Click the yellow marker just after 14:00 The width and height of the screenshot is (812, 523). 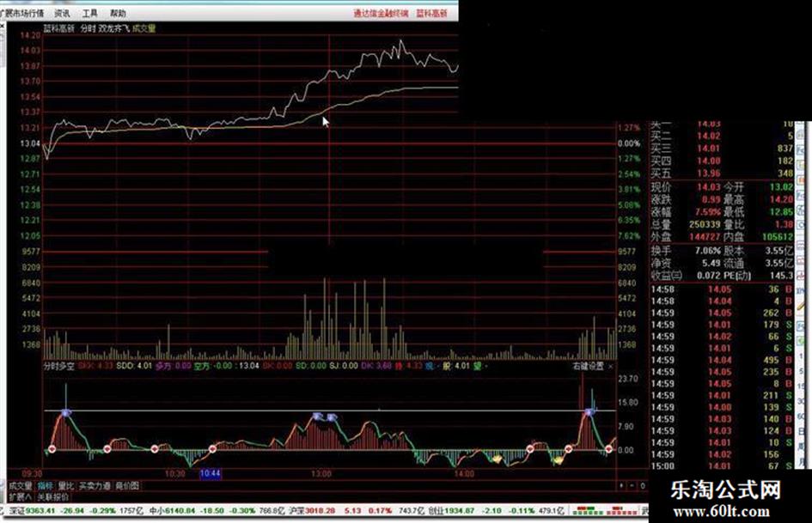(497, 459)
